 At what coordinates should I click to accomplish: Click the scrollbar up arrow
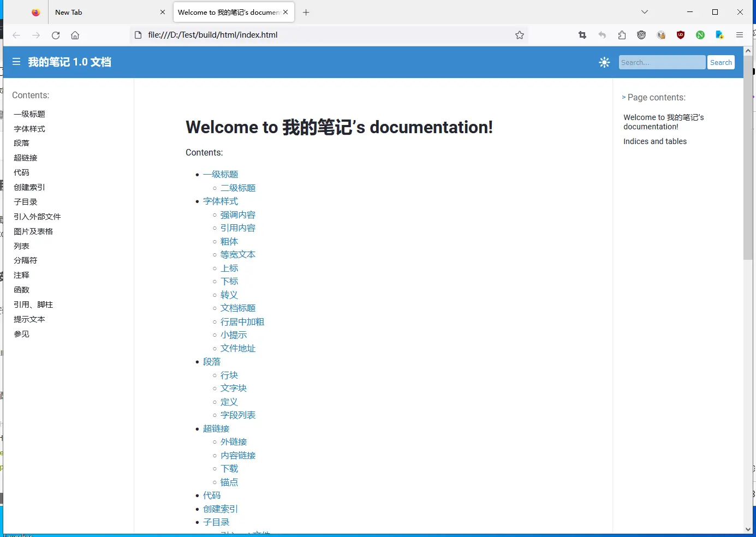[748, 51]
